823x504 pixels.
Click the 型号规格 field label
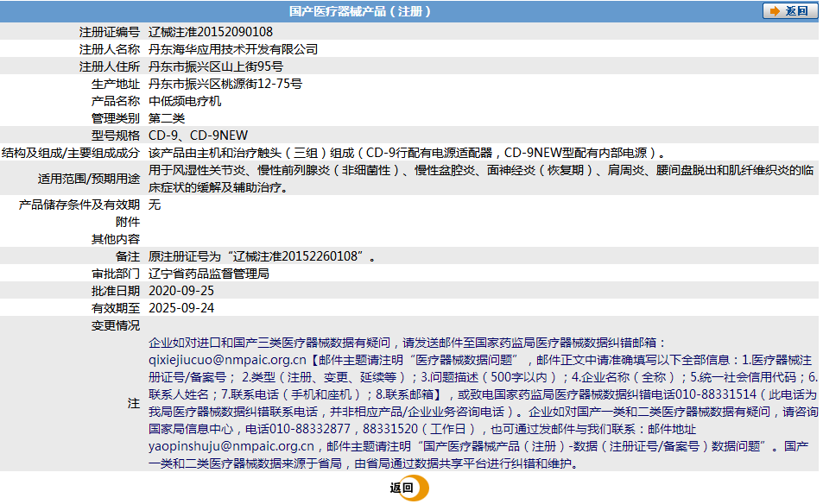(x=116, y=135)
